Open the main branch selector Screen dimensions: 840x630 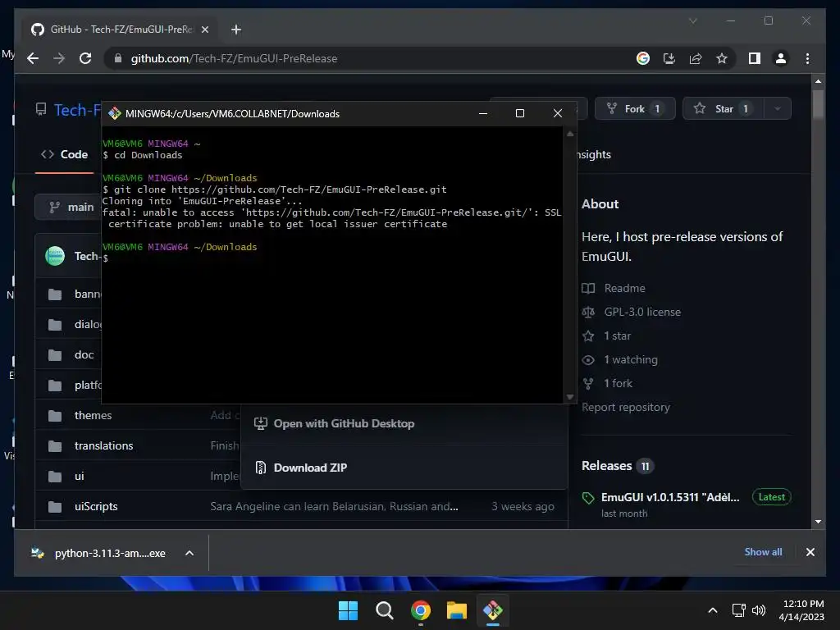[69, 207]
